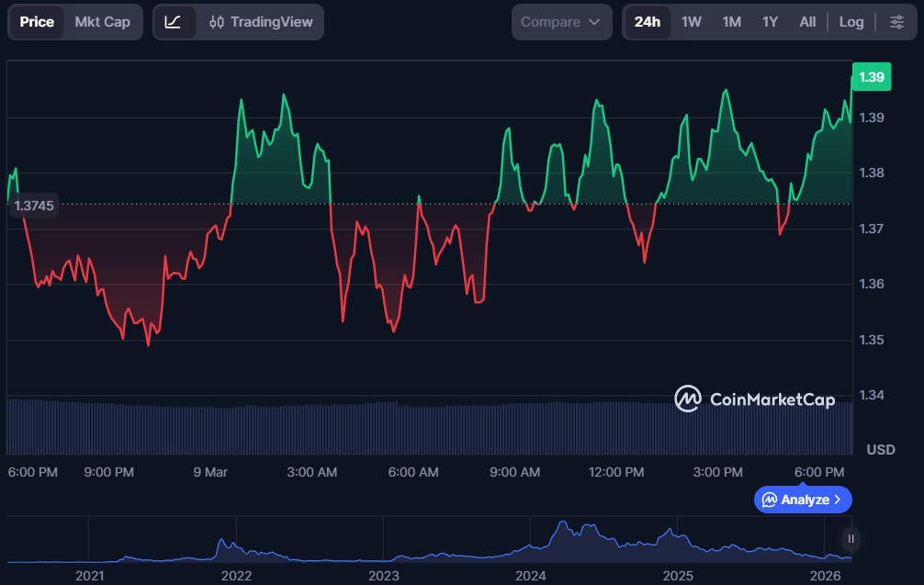
Task: Select the 24h time range
Action: [648, 22]
